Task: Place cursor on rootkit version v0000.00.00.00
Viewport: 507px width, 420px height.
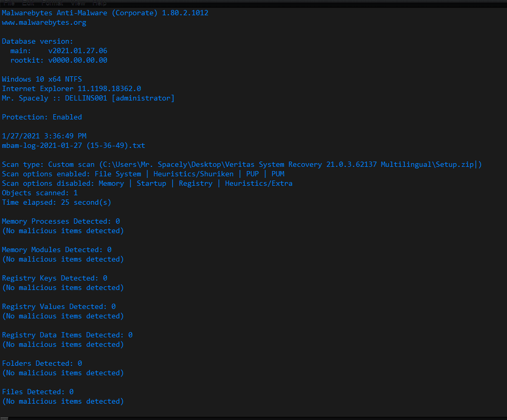Action: [x=77, y=60]
